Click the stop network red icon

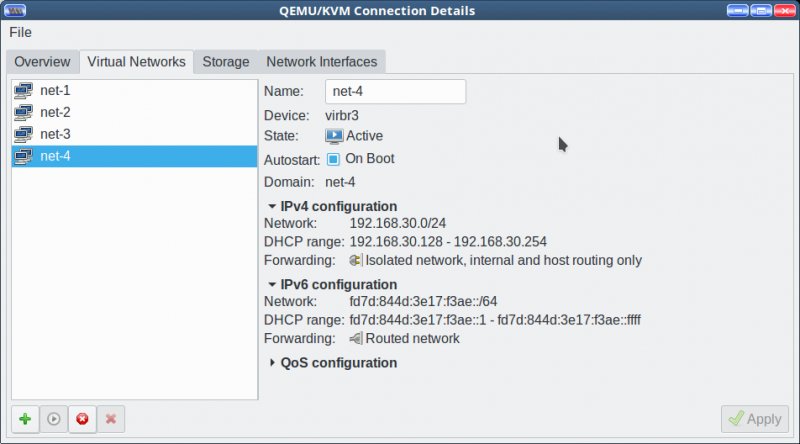coord(82,419)
